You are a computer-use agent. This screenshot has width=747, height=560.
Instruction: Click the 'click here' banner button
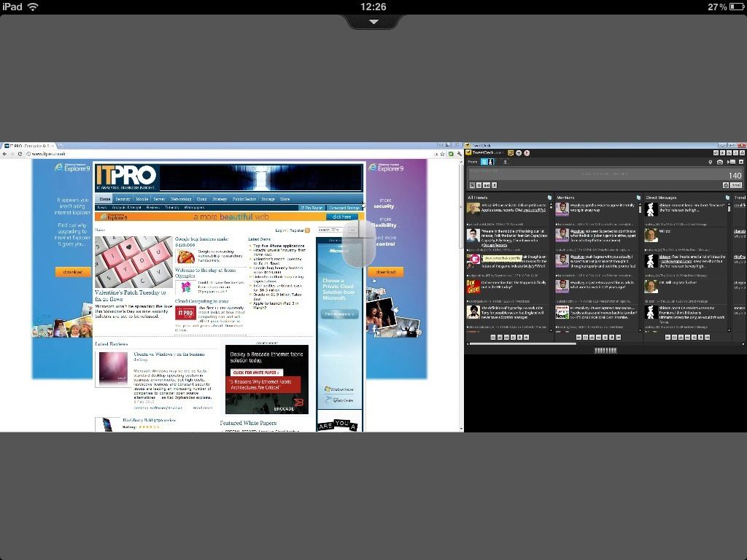click(342, 217)
